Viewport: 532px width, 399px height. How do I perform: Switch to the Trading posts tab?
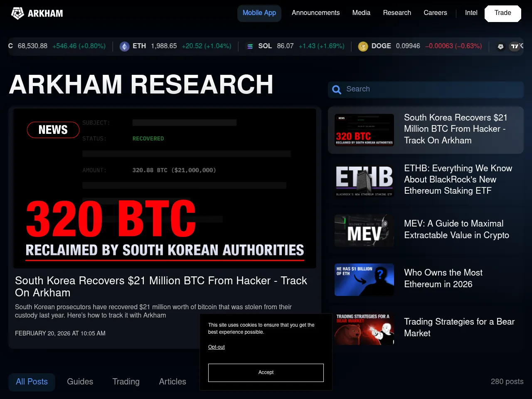pyautogui.click(x=126, y=382)
